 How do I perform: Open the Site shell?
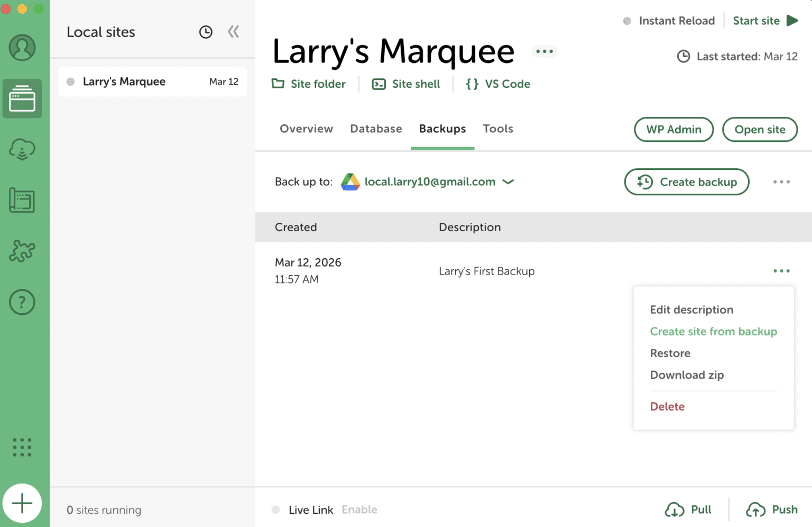click(406, 84)
